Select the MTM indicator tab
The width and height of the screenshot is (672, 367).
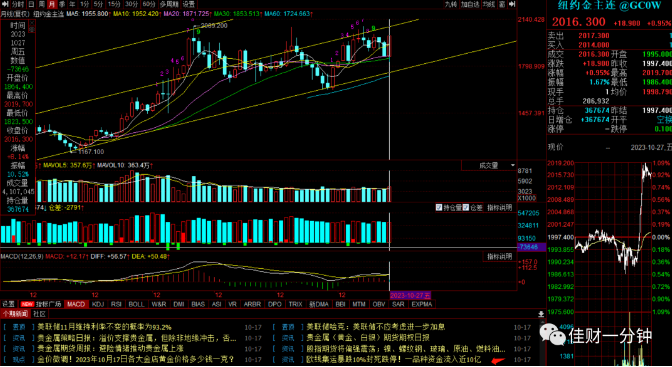click(x=359, y=304)
